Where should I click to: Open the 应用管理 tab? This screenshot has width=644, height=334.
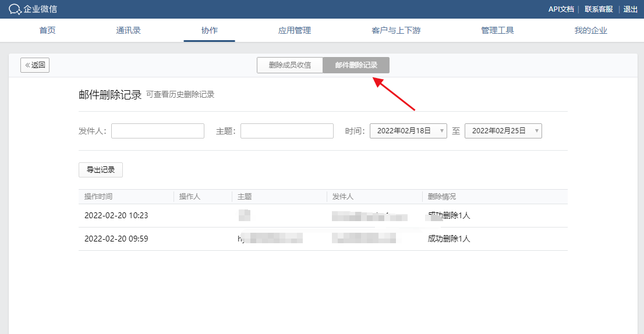pyautogui.click(x=295, y=30)
